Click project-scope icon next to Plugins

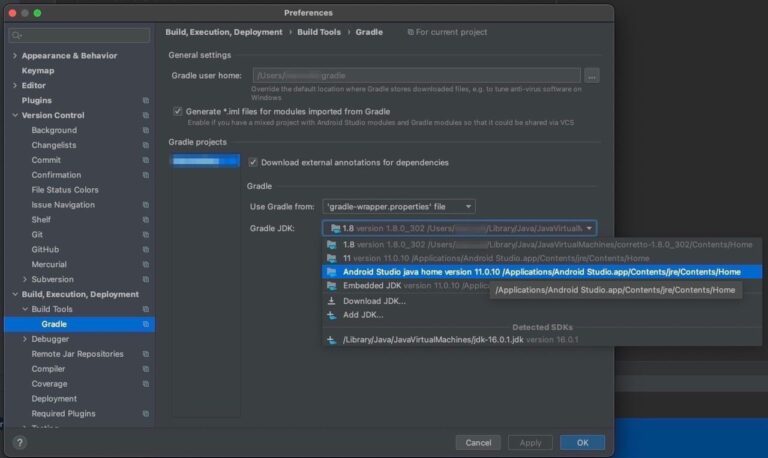(x=146, y=101)
